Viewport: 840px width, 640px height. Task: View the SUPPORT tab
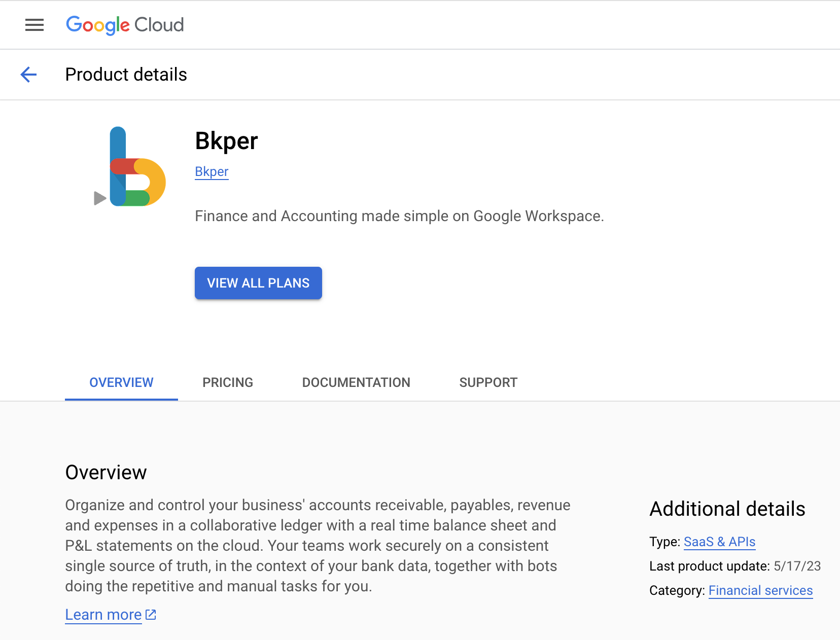[488, 382]
